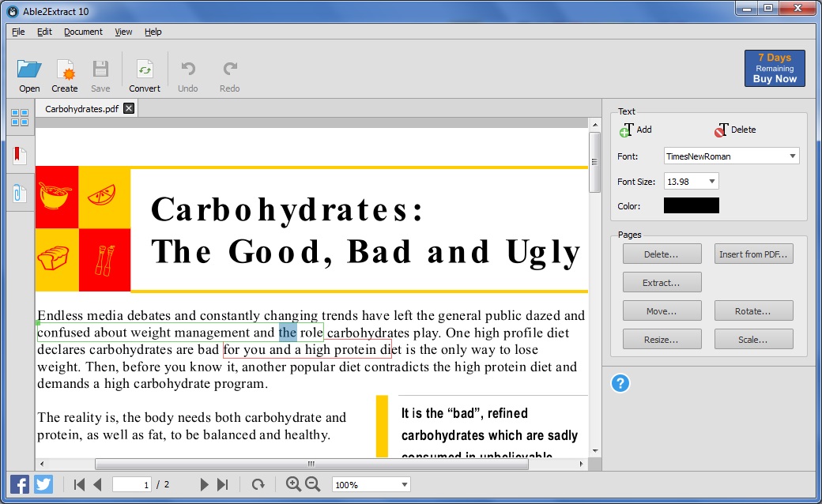Viewport: 822px width, 504px height.
Task: Delete selected text with the Delete tool
Action: (735, 130)
